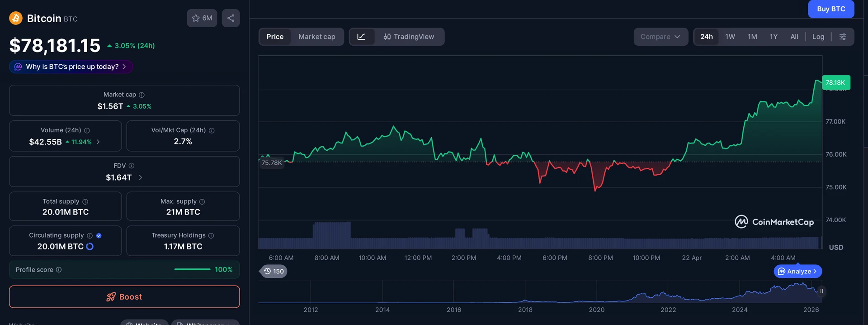The image size is (868, 325).
Task: Click 2020 on the historical range timeline
Action: pyautogui.click(x=596, y=310)
